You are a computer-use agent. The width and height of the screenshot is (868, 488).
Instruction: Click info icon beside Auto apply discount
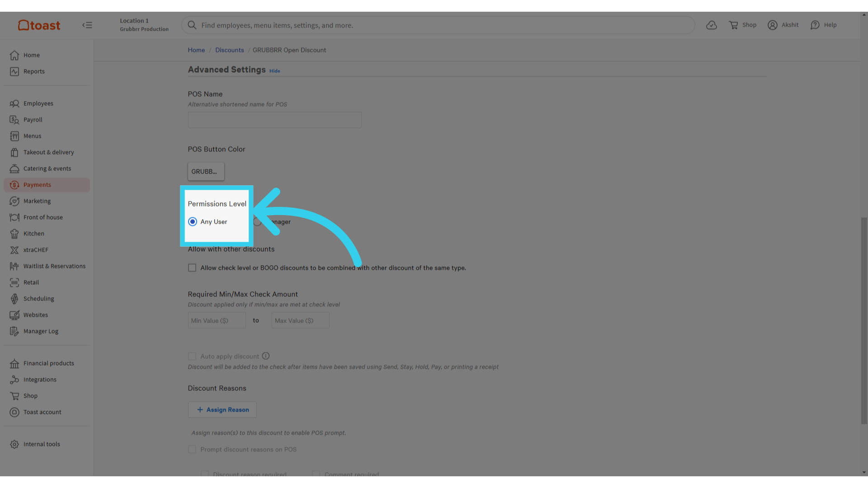[266, 356]
